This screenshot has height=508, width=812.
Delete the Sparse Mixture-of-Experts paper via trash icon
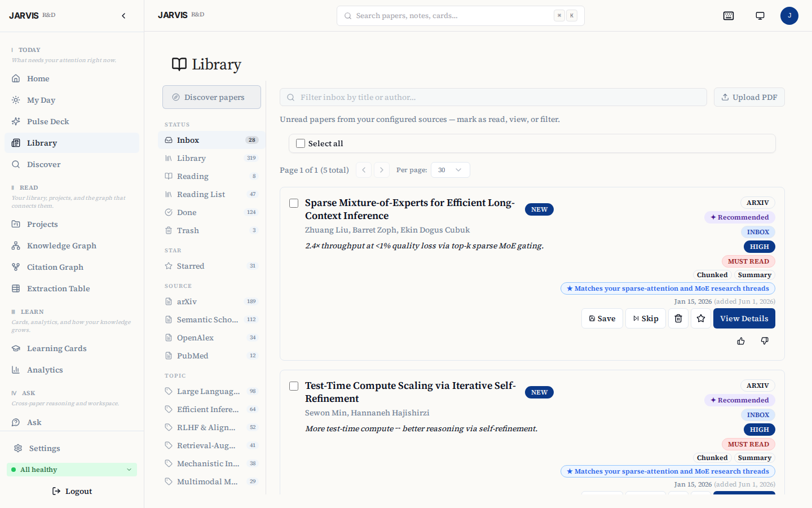(x=678, y=318)
